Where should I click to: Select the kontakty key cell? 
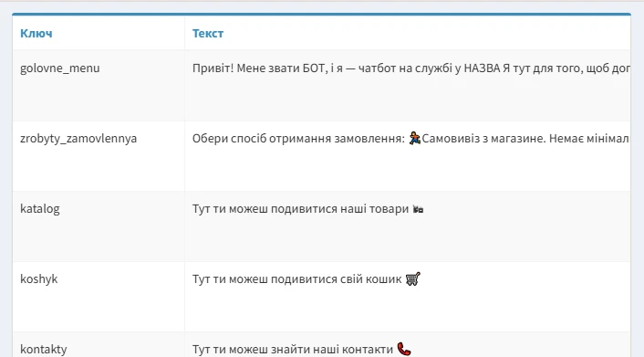99,344
